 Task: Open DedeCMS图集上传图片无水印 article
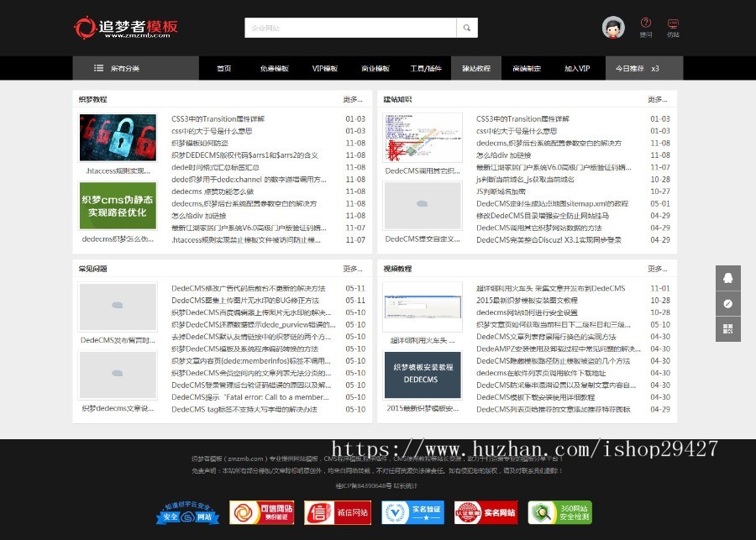tap(245, 301)
